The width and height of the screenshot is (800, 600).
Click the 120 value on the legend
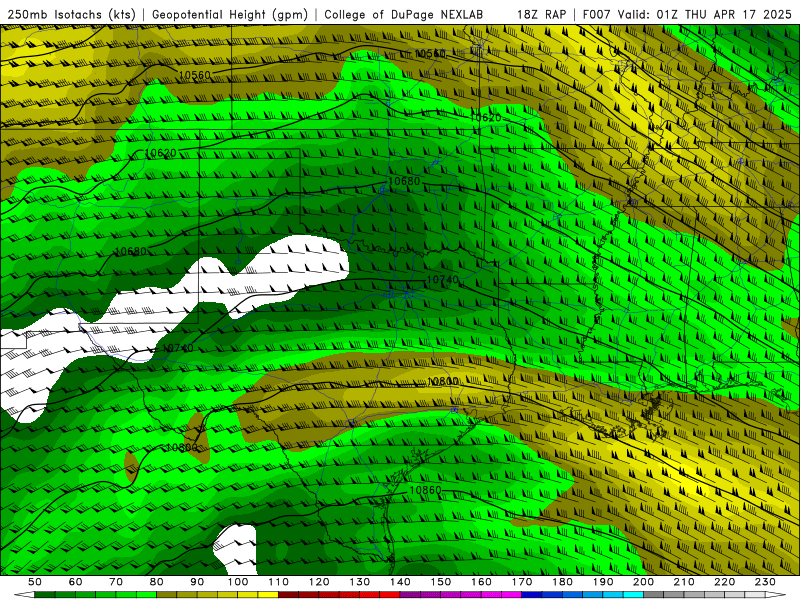click(319, 582)
